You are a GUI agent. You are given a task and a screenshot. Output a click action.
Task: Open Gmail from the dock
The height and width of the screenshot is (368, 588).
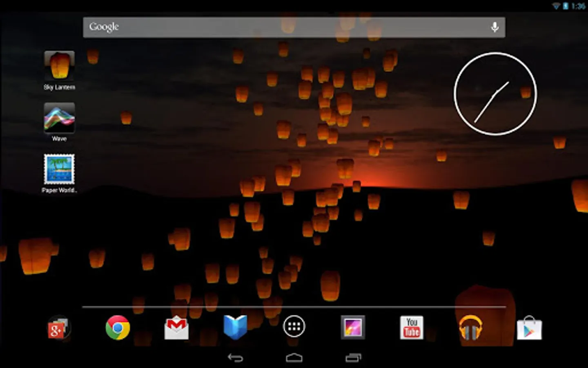[x=176, y=328]
